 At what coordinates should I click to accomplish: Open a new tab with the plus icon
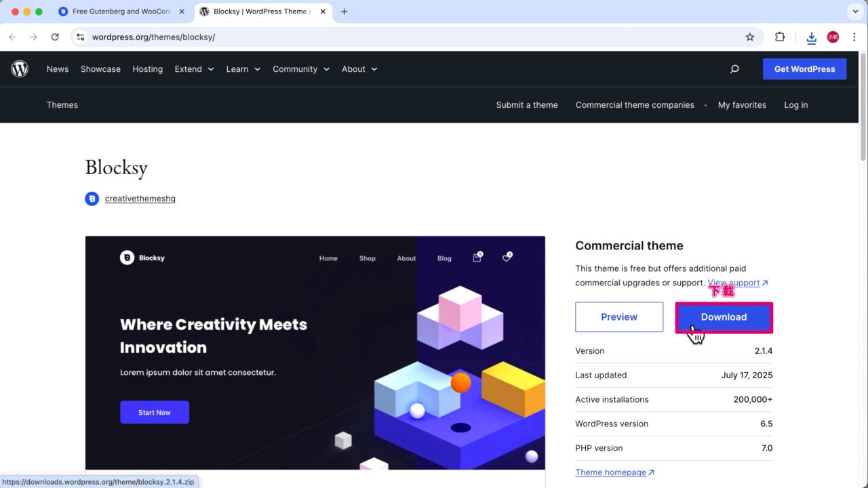pos(344,12)
